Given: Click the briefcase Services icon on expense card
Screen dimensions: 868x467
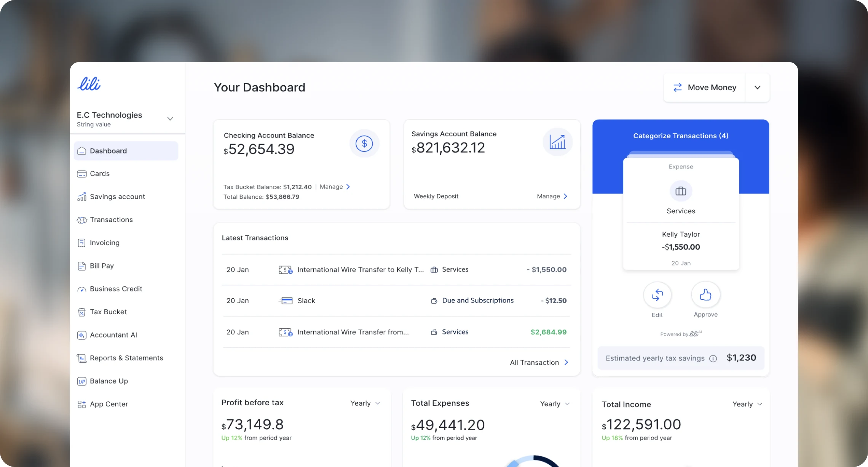Looking at the screenshot, I should point(681,191).
